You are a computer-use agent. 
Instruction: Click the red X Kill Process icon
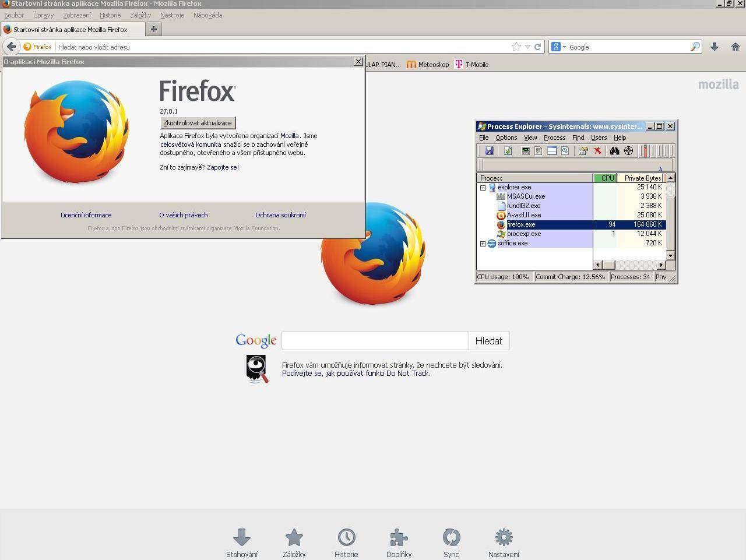pyautogui.click(x=597, y=151)
